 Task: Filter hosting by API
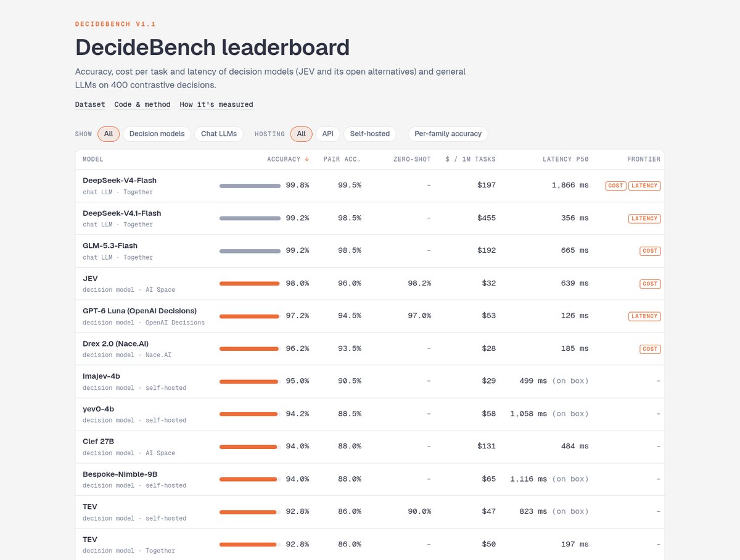327,134
